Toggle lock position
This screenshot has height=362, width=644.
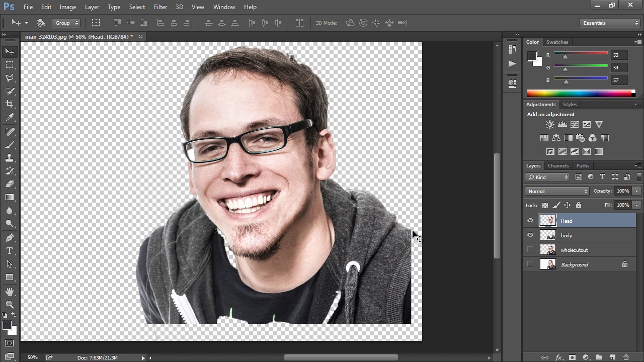pyautogui.click(x=567, y=205)
